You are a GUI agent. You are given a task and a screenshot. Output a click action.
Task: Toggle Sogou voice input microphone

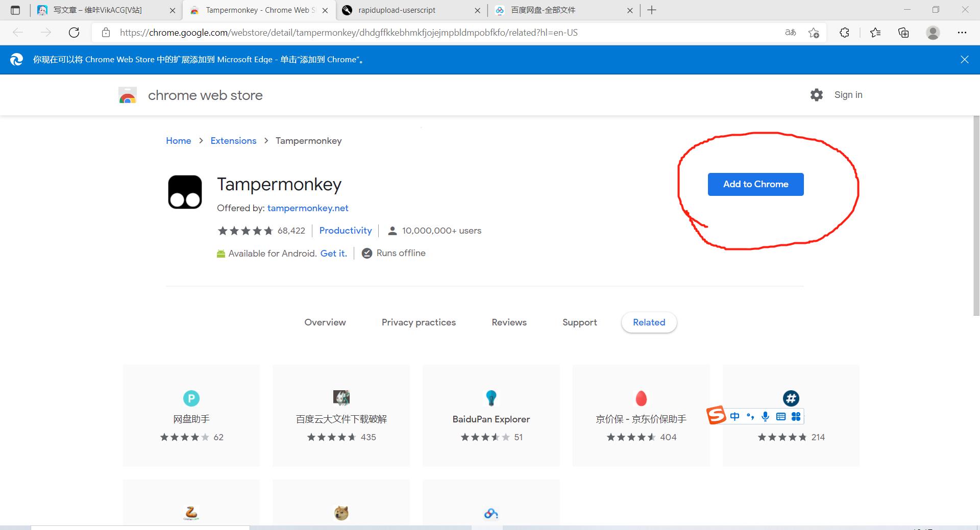tap(765, 416)
